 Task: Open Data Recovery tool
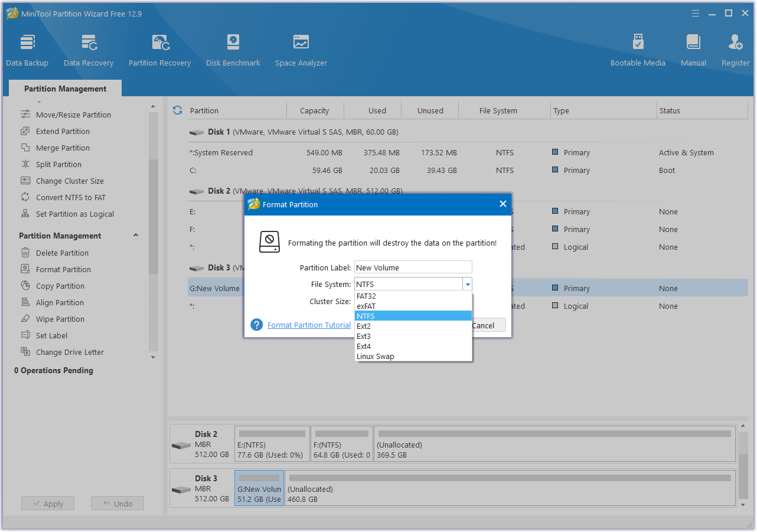(x=89, y=51)
